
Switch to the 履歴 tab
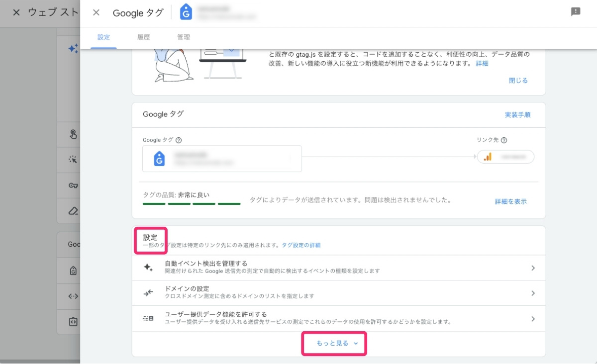click(144, 37)
